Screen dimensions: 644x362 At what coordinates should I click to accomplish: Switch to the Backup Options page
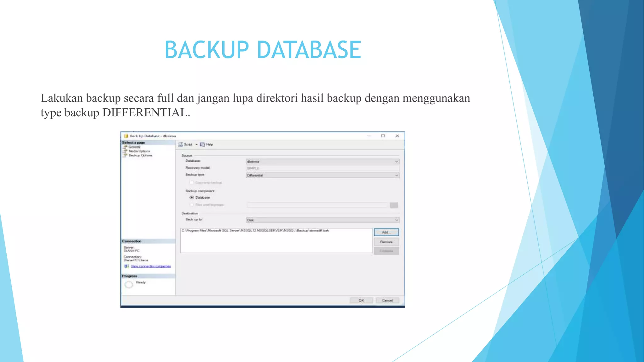click(x=140, y=155)
